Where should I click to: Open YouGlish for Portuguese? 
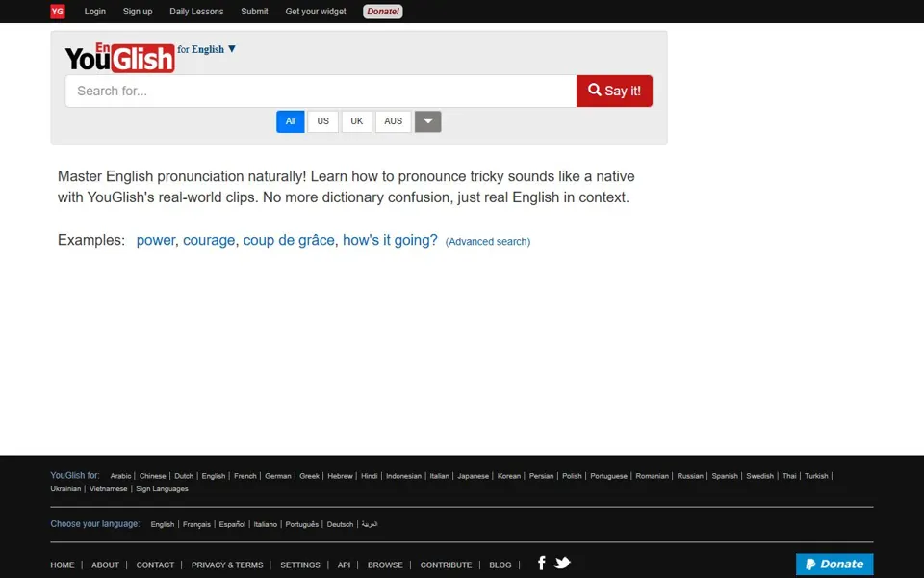[608, 476]
